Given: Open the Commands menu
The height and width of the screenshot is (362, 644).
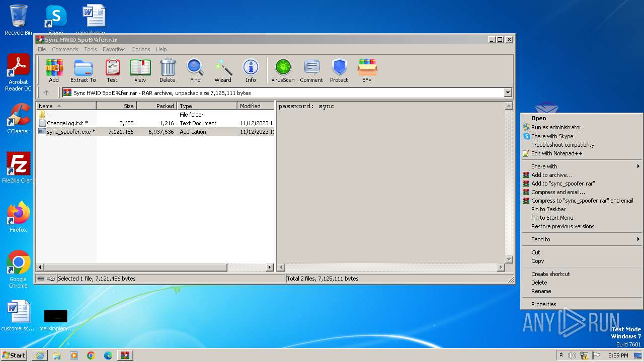Looking at the screenshot, I should 65,49.
